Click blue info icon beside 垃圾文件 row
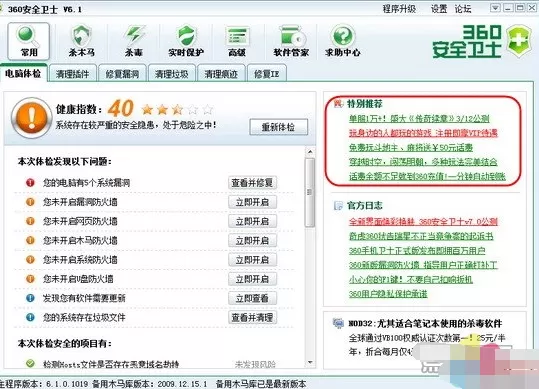Viewport: 539px width, 389px height. click(30, 317)
